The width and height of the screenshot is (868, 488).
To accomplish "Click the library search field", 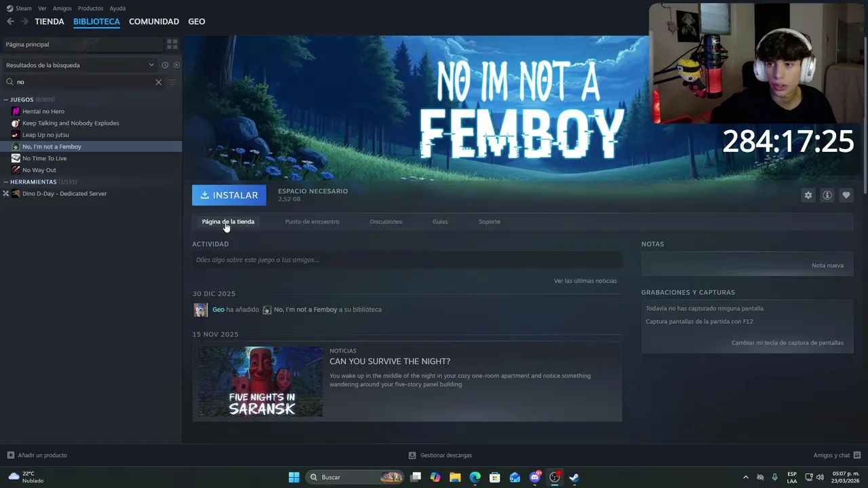I will coord(85,82).
